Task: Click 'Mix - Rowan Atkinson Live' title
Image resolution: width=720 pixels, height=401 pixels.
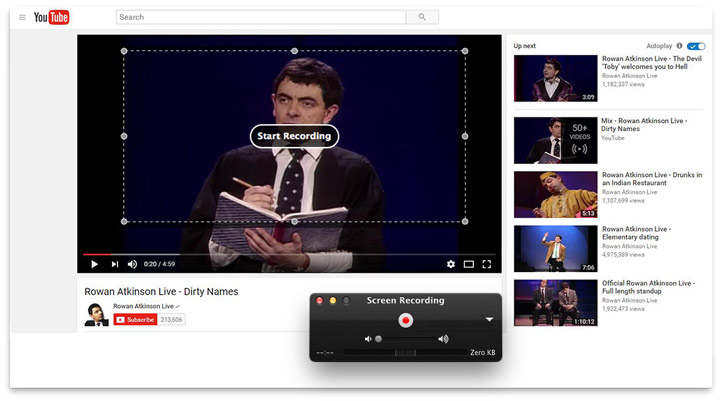Action: 644,124
